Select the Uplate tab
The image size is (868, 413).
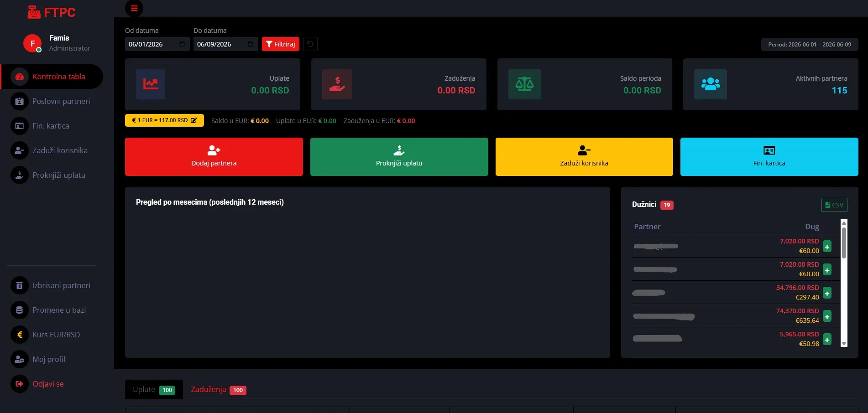click(154, 390)
